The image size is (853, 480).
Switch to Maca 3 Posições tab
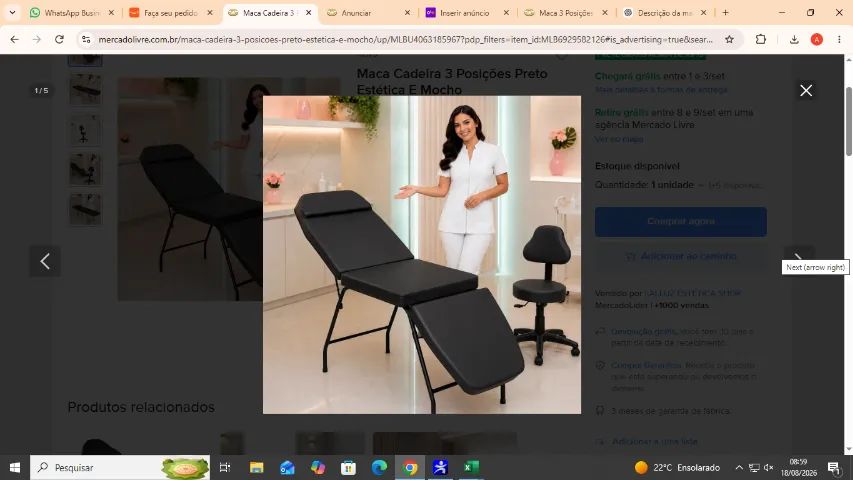565,13
